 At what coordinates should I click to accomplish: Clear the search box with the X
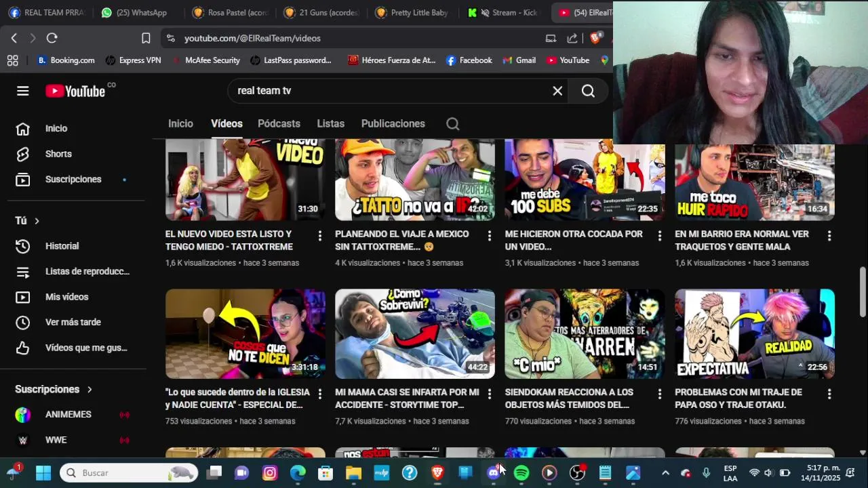(557, 91)
